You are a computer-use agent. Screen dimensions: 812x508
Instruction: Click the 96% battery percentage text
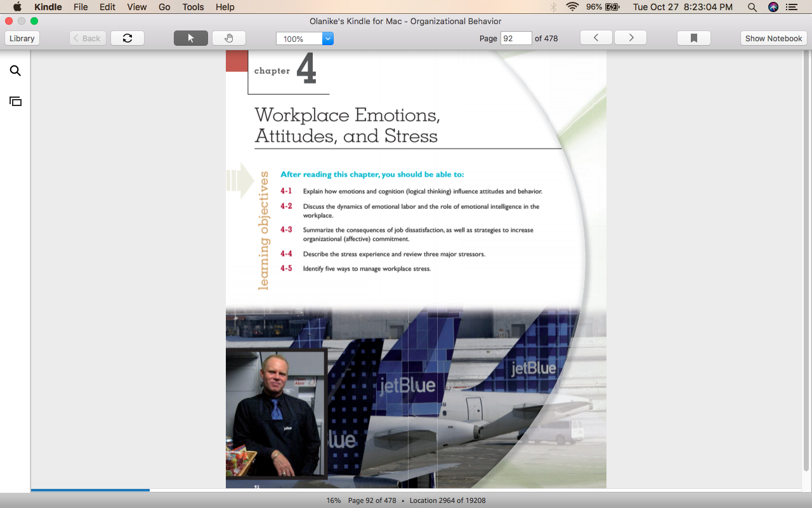pos(594,7)
